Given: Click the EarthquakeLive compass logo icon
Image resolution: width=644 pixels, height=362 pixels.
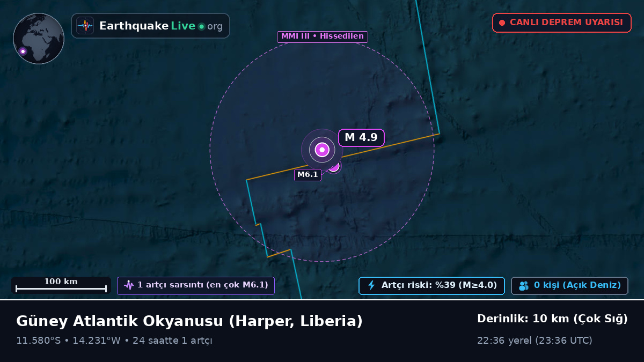Looking at the screenshot, I should pyautogui.click(x=85, y=26).
